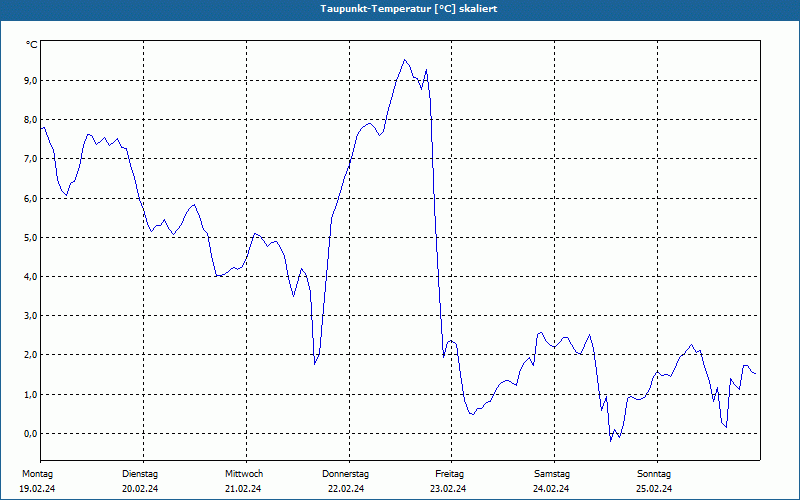Click the 20.02.24 date label
The image size is (800, 500).
click(x=140, y=489)
